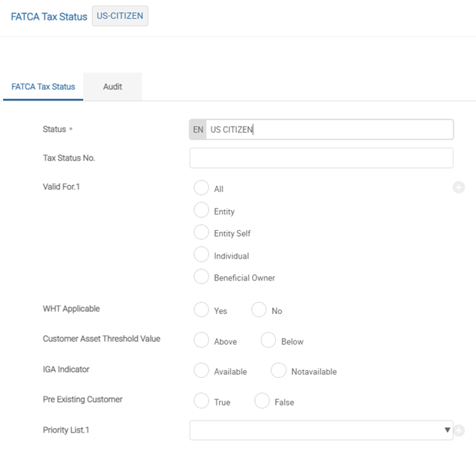Choose Entity under Valid For.1
Screen dimensions: 476x449
pos(201,210)
